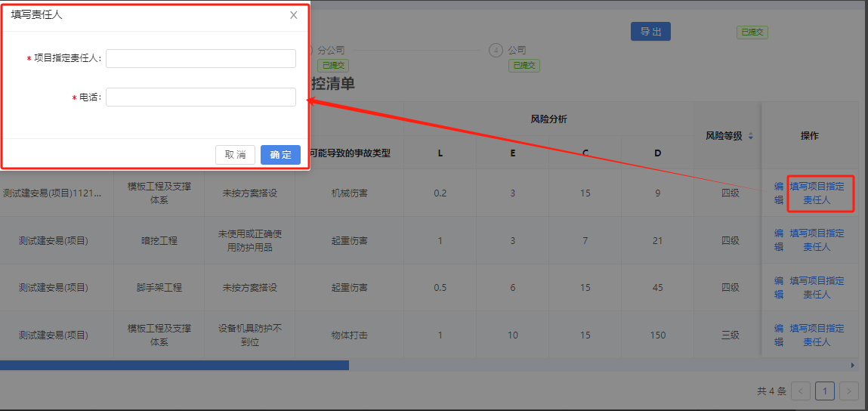The image size is (868, 411).
Task: Edit the 机械伤害 row via 编辑
Action: click(778, 193)
